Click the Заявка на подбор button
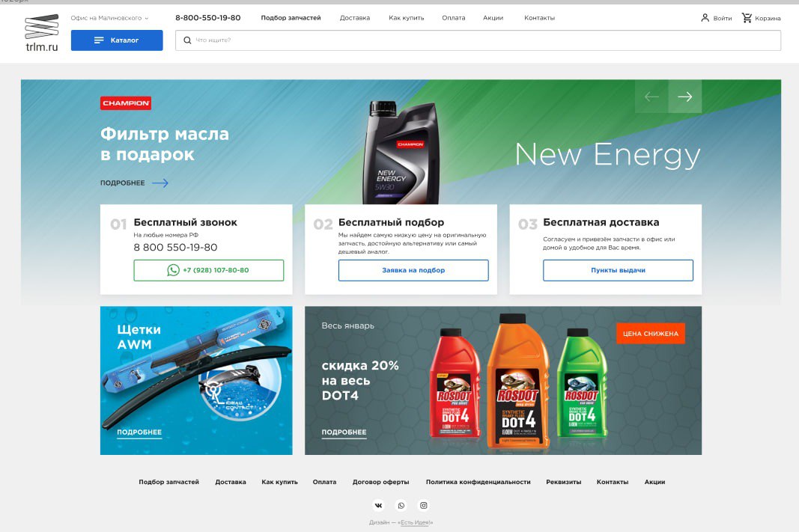Image resolution: width=799 pixels, height=532 pixels. pyautogui.click(x=413, y=270)
